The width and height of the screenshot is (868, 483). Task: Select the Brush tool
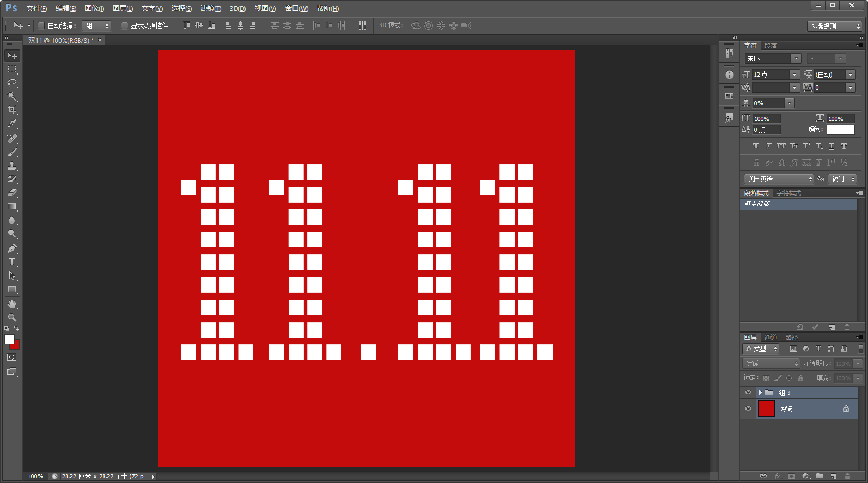click(x=11, y=152)
